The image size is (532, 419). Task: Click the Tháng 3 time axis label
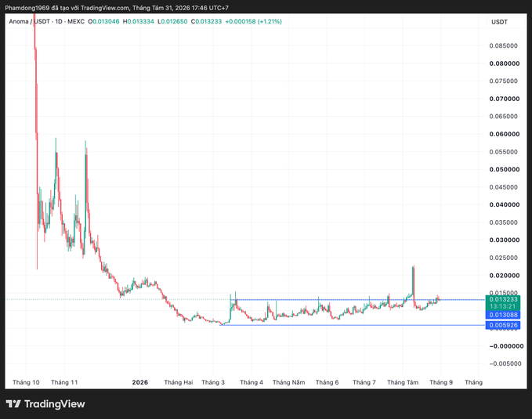point(213,382)
